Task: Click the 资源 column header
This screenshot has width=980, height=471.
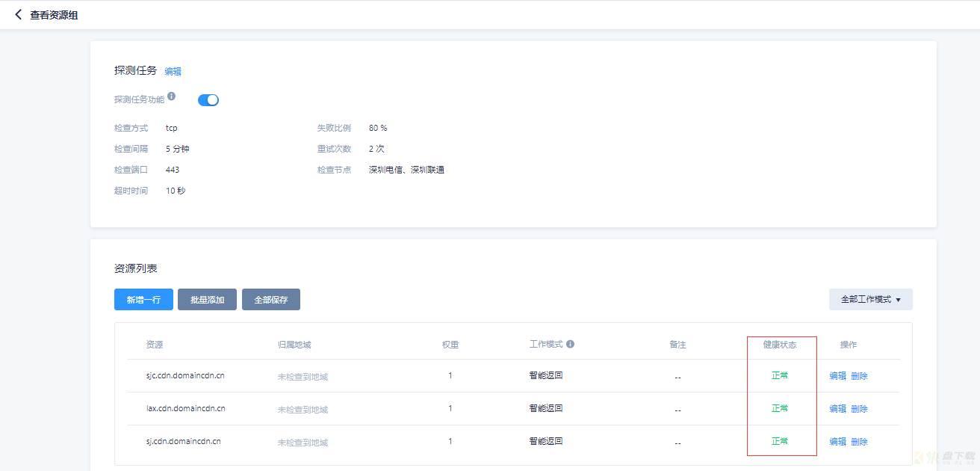Action: pos(155,345)
